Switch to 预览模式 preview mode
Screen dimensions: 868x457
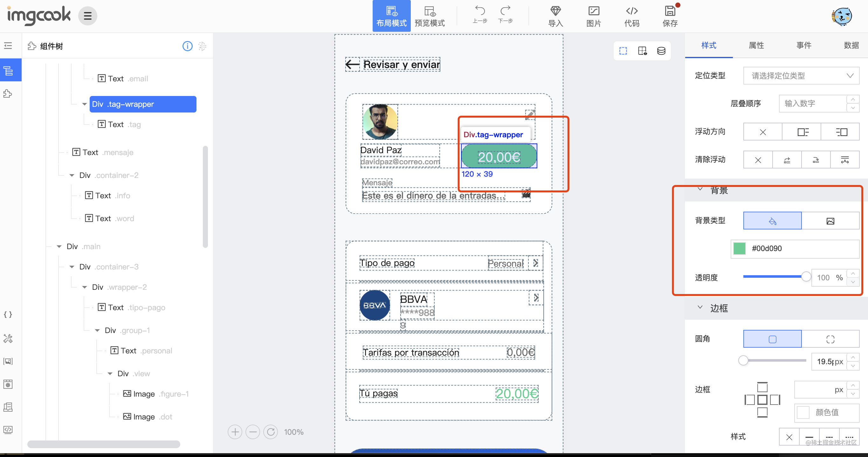click(x=430, y=16)
